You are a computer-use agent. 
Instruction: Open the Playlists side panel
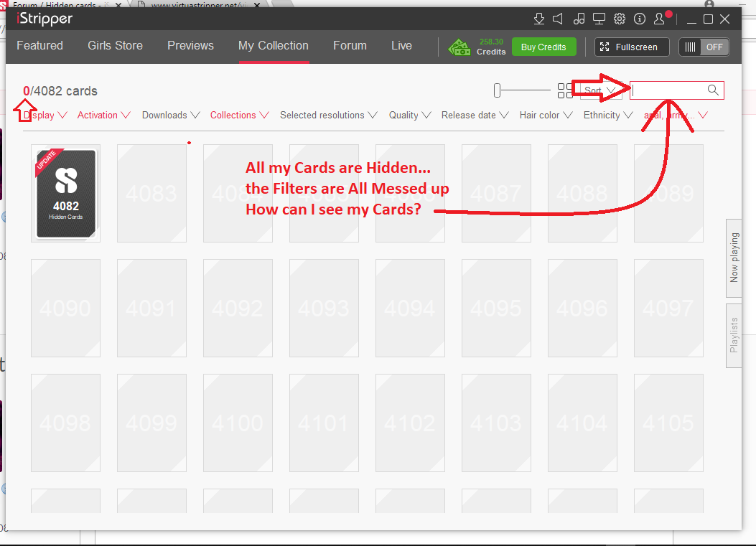click(x=734, y=335)
